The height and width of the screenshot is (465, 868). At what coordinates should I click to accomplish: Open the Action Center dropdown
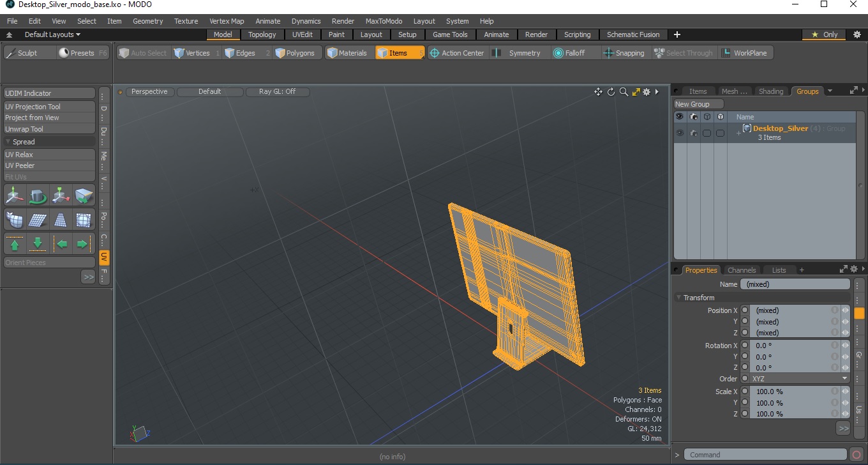coord(457,53)
